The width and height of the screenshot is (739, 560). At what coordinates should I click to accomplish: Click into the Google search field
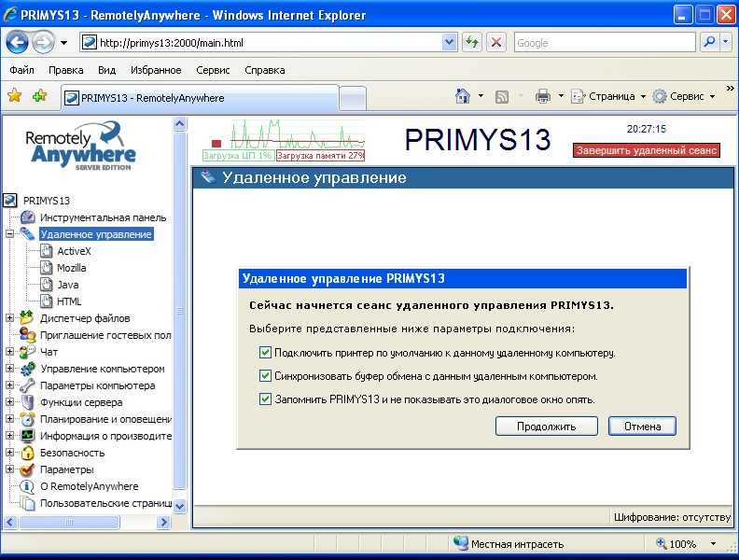605,43
